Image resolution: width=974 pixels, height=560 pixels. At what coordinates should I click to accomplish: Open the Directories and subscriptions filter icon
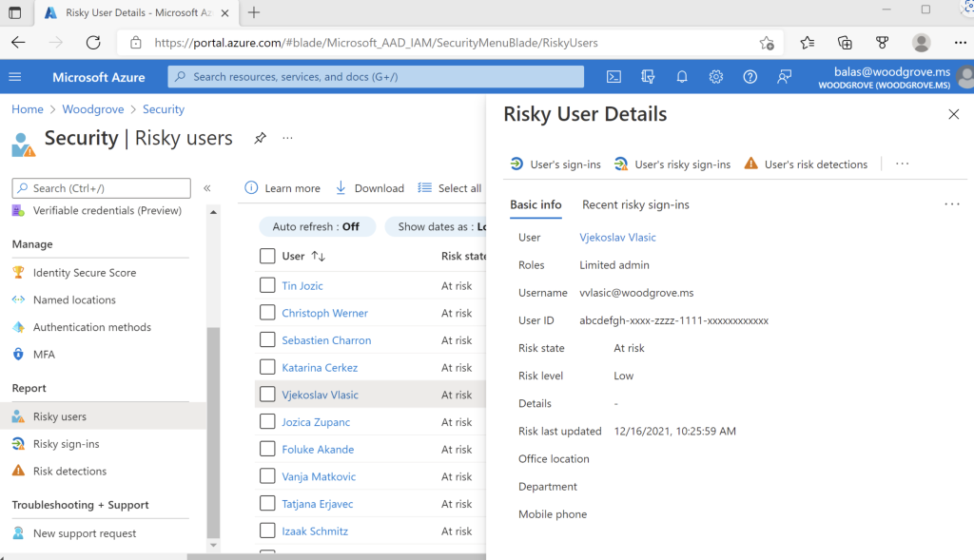[648, 77]
